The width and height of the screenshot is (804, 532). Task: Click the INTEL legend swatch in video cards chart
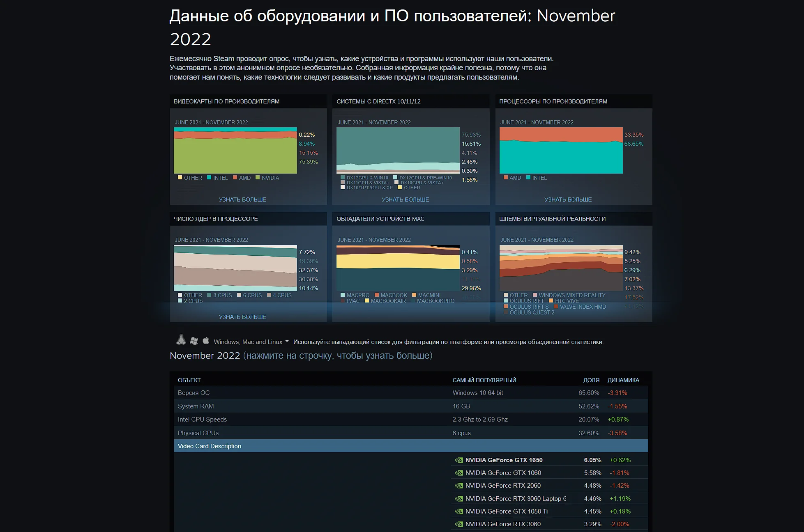point(209,178)
